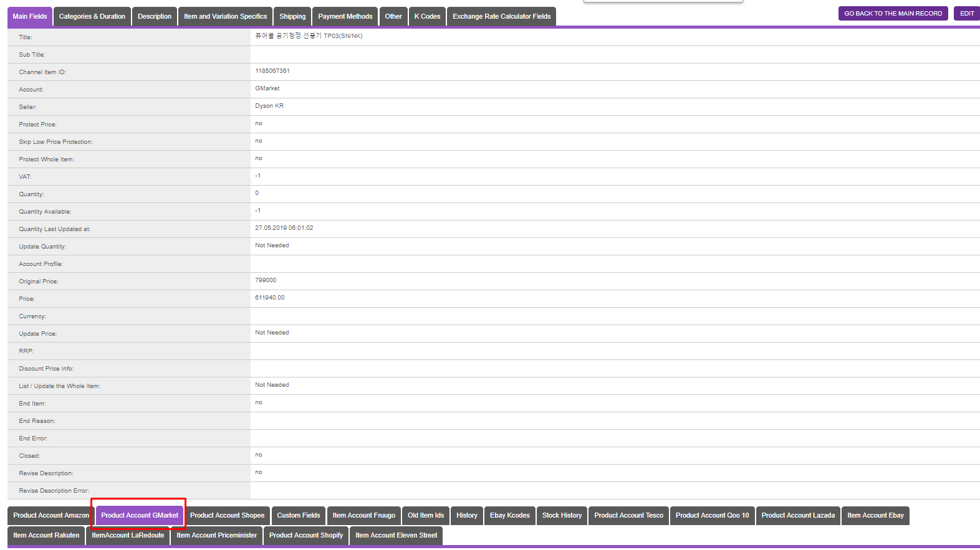The image size is (980, 550).
Task: Click the Quantity Last Updated timestamp 27.05.2019 06:01:02
Action: [284, 228]
